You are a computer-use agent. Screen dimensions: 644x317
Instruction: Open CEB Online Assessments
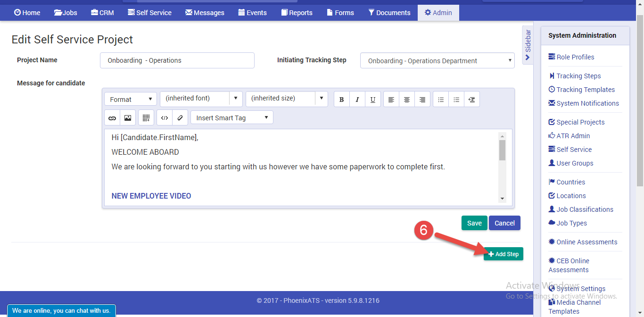(569, 265)
